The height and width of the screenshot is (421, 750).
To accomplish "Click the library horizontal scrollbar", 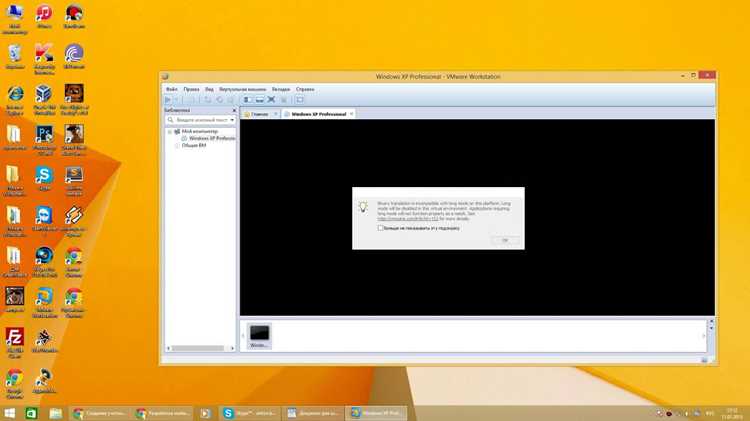I will click(198, 348).
